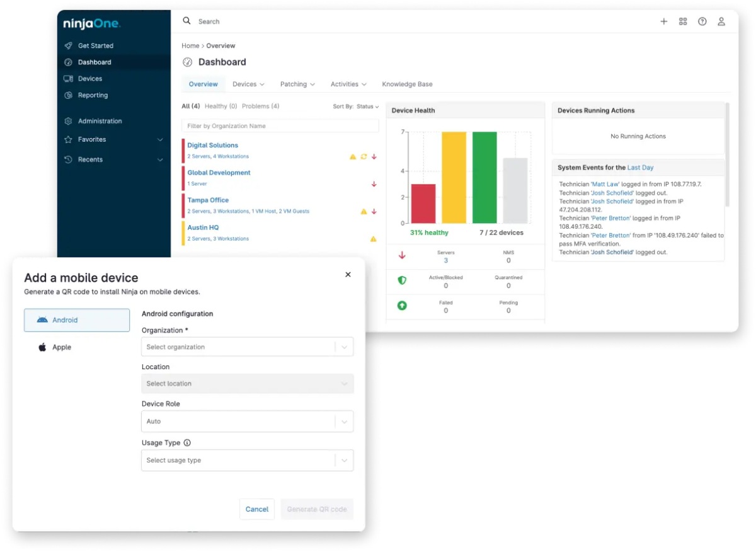
Task: Open Reporting in the sidebar
Action: click(93, 95)
